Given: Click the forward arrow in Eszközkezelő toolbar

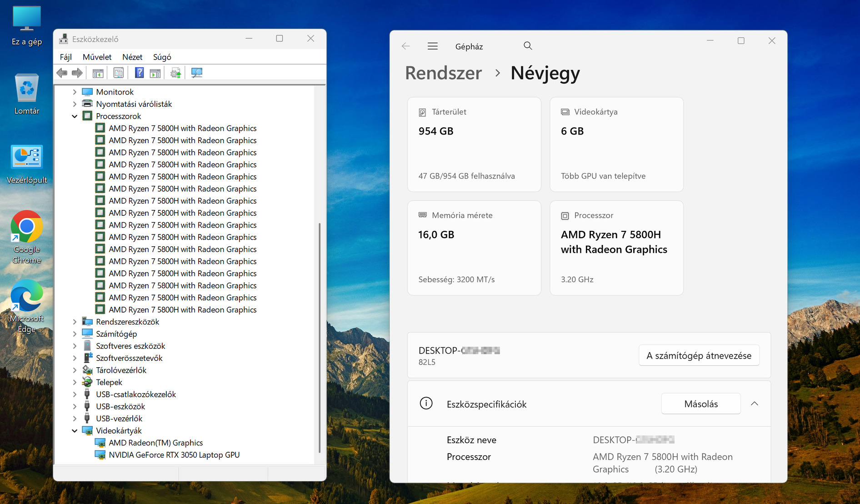Looking at the screenshot, I should pos(77,73).
